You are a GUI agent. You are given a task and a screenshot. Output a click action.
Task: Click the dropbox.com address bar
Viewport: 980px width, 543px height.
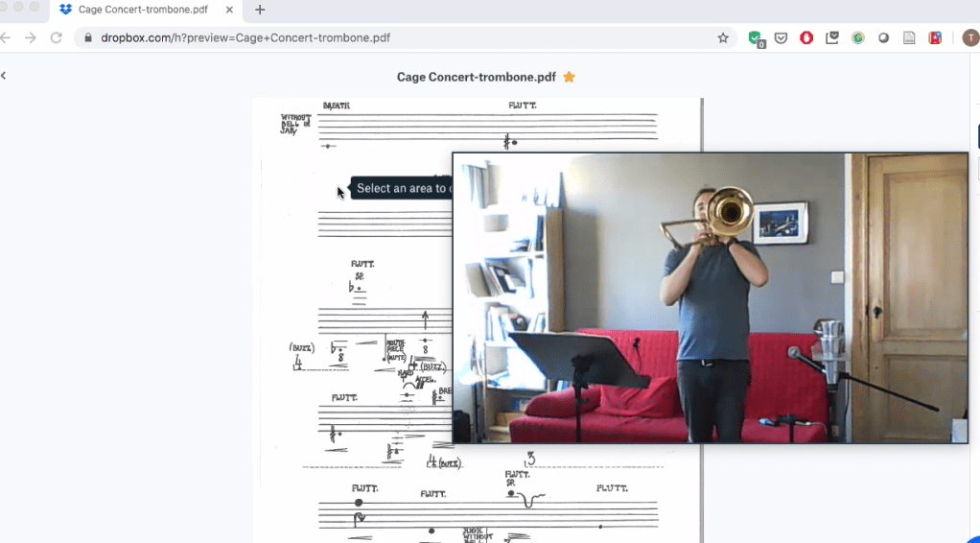coord(384,38)
